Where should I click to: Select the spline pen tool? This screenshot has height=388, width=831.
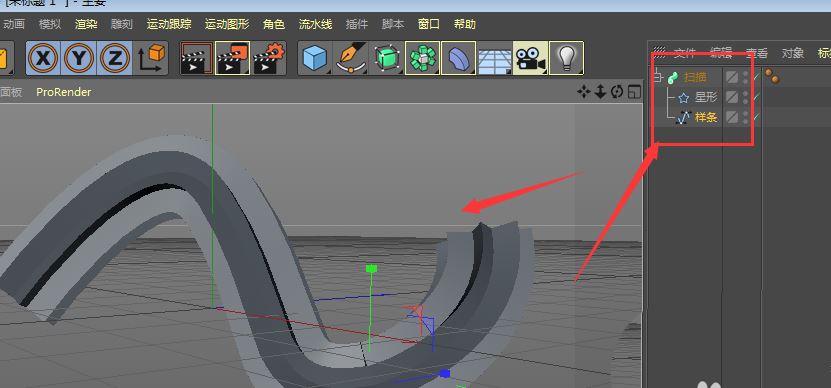tap(351, 58)
